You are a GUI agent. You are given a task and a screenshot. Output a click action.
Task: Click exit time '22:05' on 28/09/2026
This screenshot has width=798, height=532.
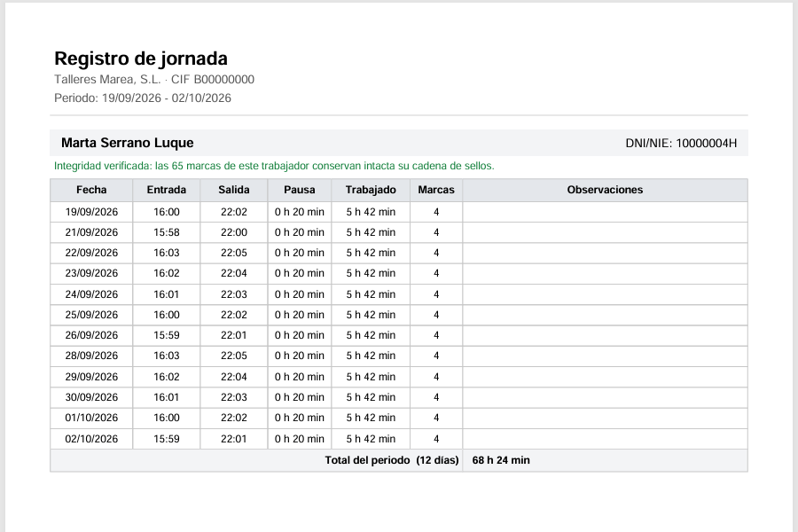[x=234, y=356]
